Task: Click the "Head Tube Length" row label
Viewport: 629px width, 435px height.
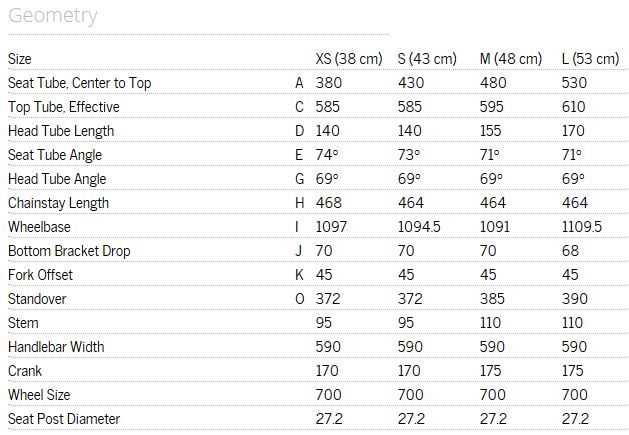Action: tap(61, 131)
